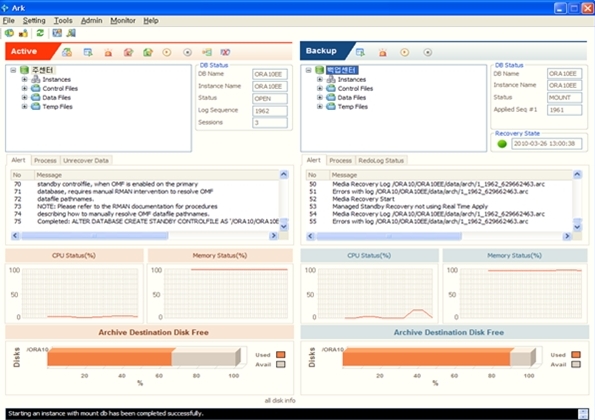Switch to Process tab in Backup panel
The height and width of the screenshot is (420, 595).
coord(340,160)
